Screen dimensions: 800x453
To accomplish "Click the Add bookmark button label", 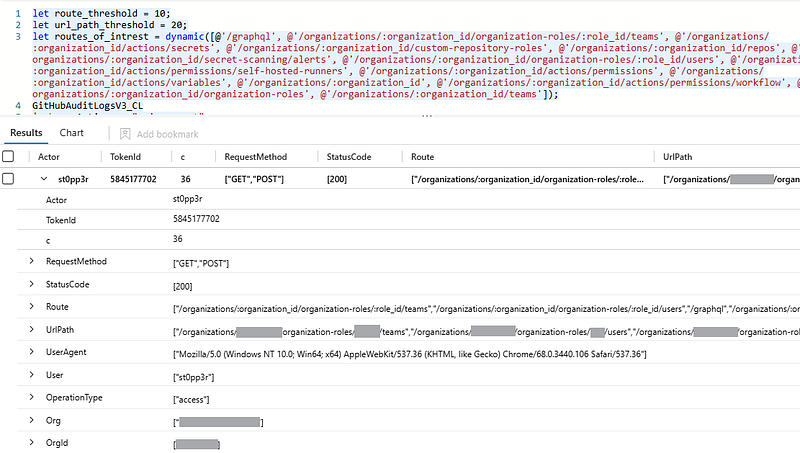I will click(x=167, y=134).
